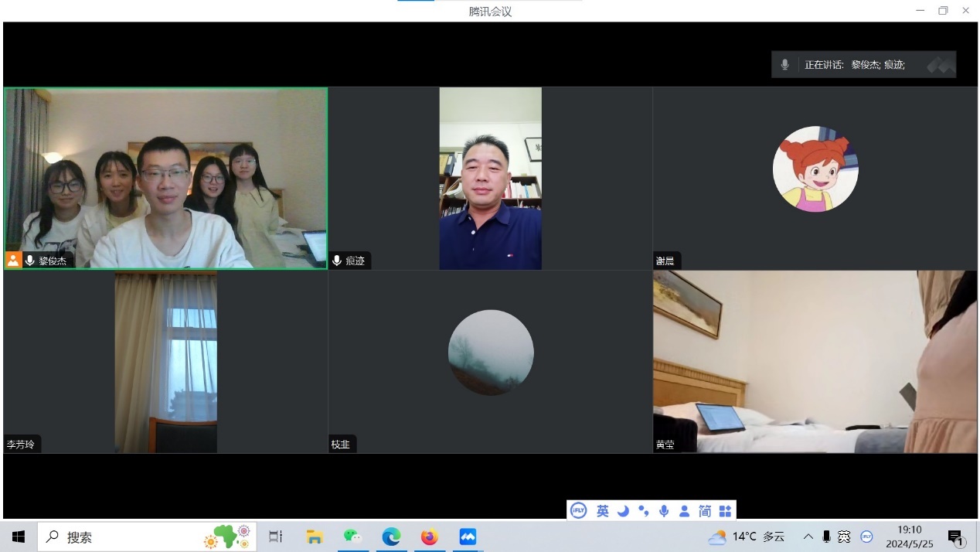Select the 黎俊杰 video tile
The image size is (980, 552).
click(x=165, y=178)
